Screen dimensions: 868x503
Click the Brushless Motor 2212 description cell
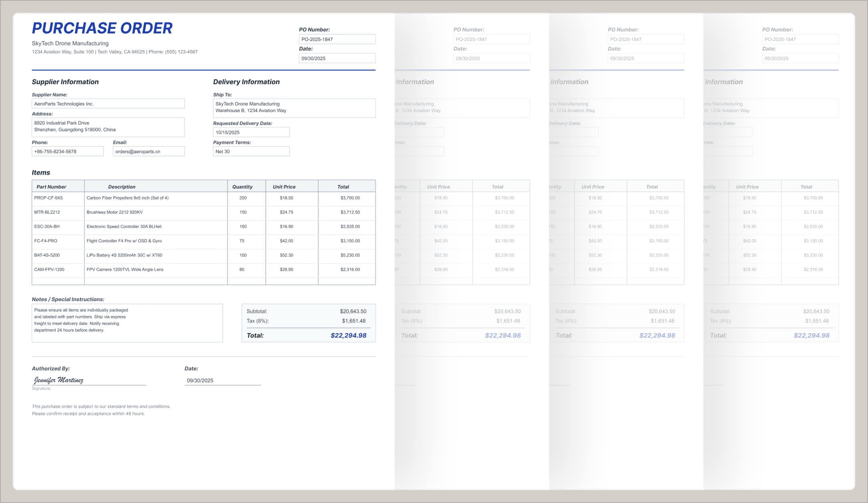click(155, 213)
